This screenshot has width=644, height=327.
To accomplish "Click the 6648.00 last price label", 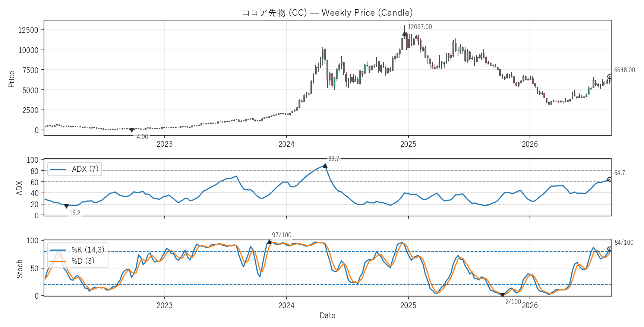I will coord(625,70).
